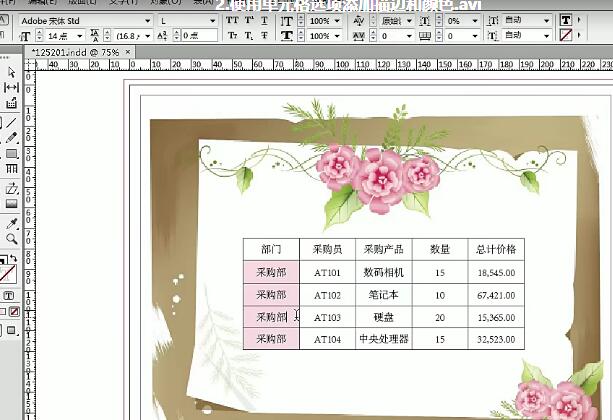613x420 pixels.
Task: Select the Gap tool
Action: 11,87
